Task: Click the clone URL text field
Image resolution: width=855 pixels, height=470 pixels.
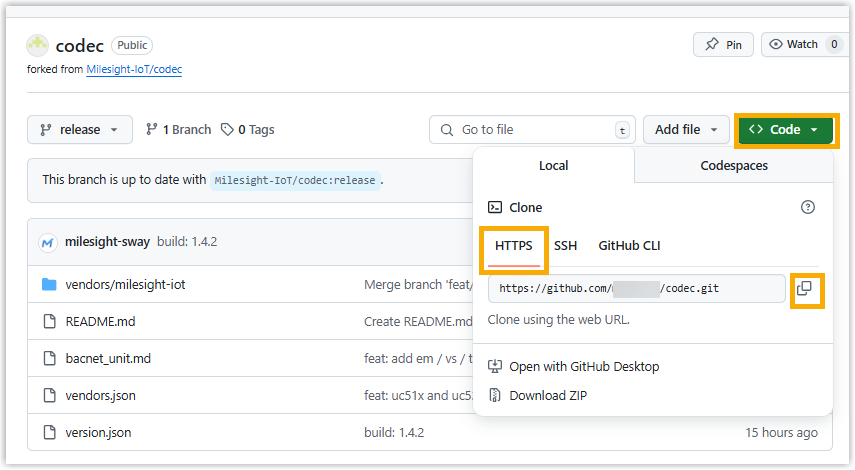Action: (636, 288)
